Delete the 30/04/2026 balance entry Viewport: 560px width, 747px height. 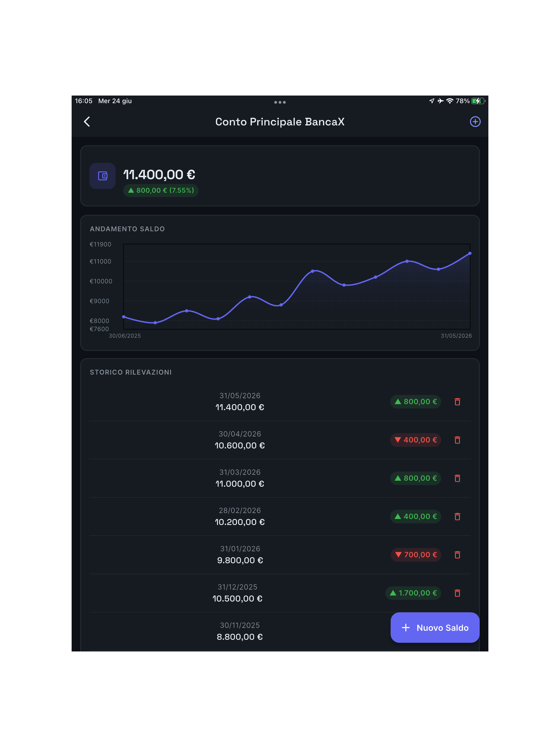(x=457, y=440)
